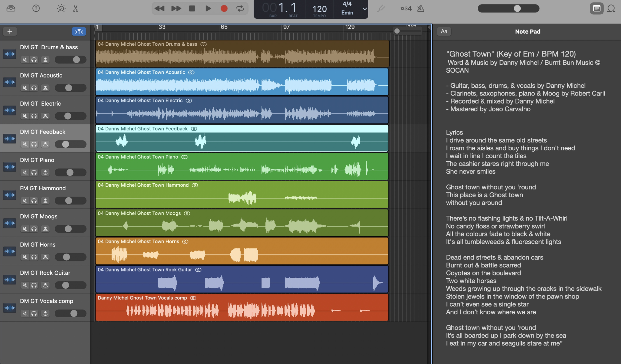Mute the DM GT Moogs track
Image resolution: width=621 pixels, height=364 pixels.
[x=25, y=229]
